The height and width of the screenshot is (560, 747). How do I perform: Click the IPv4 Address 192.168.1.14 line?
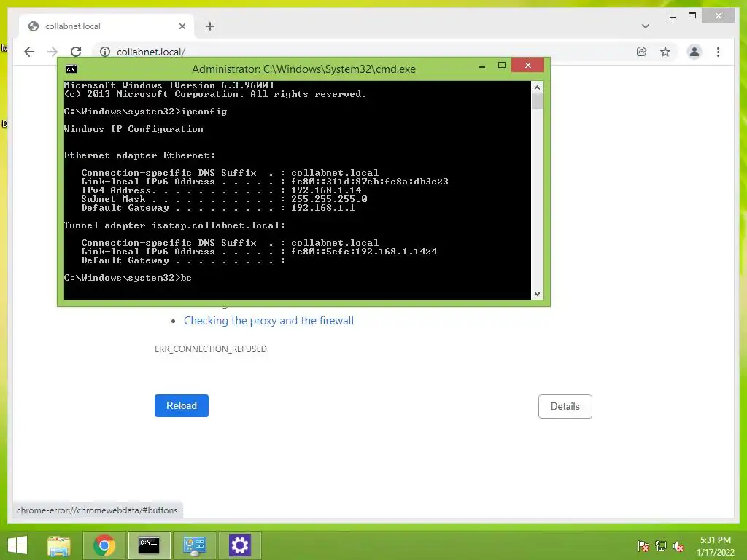click(x=222, y=190)
